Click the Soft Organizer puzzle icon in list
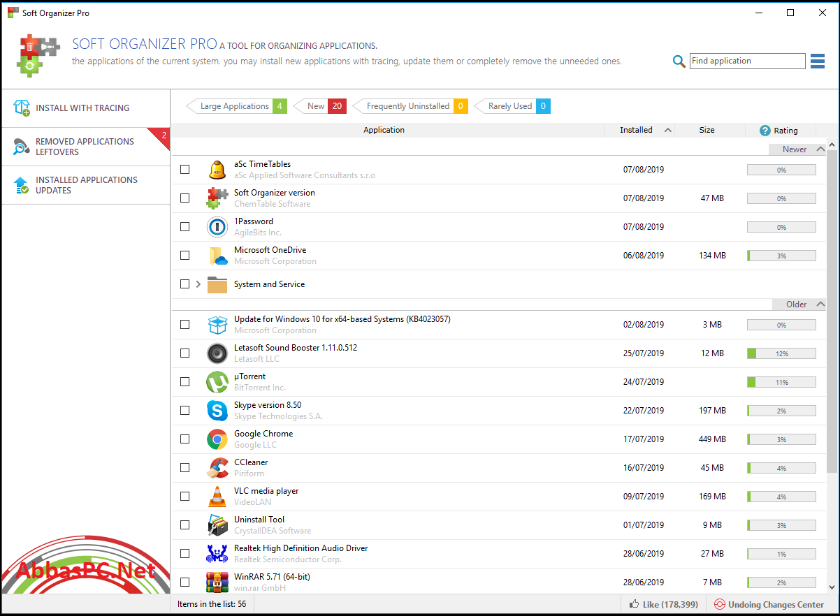 217,198
